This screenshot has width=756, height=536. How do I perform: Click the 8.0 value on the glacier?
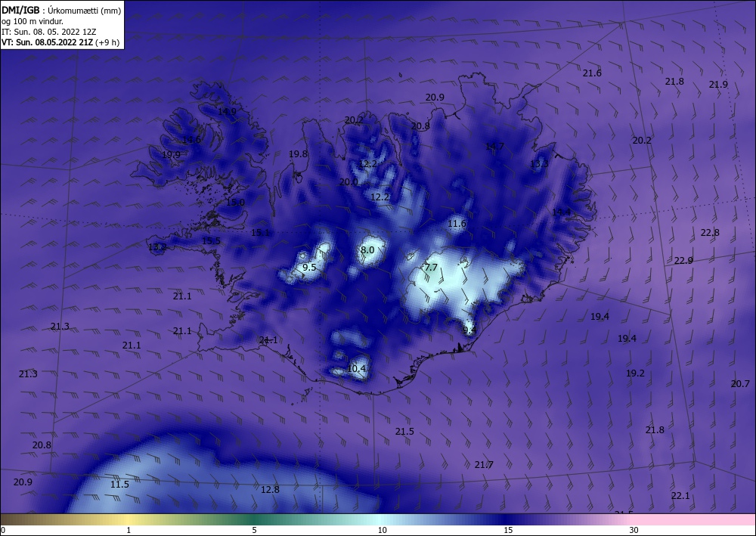pyautogui.click(x=367, y=250)
